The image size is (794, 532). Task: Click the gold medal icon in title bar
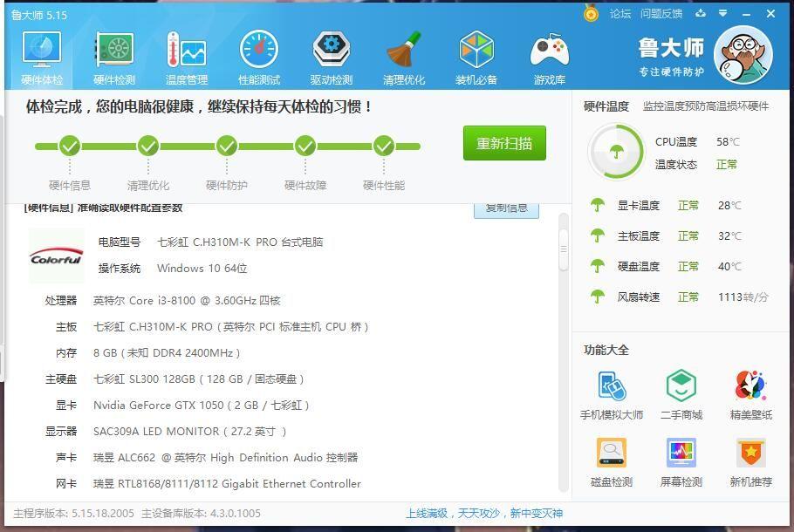click(x=591, y=13)
